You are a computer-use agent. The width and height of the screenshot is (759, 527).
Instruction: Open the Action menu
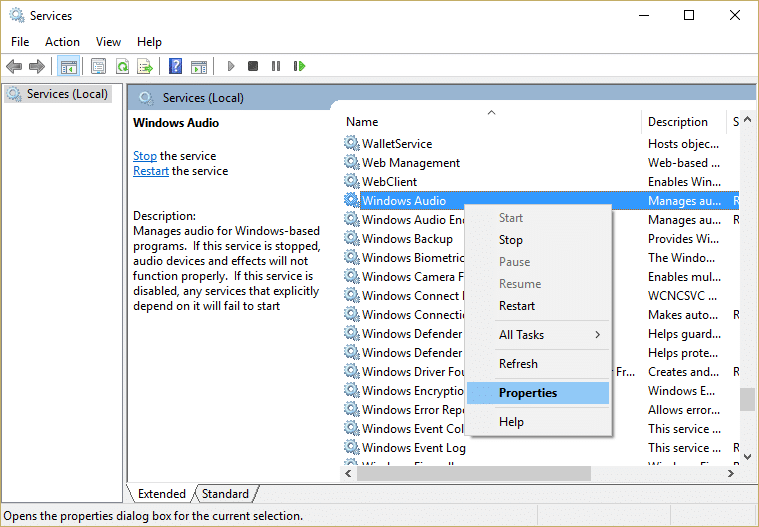coord(62,42)
